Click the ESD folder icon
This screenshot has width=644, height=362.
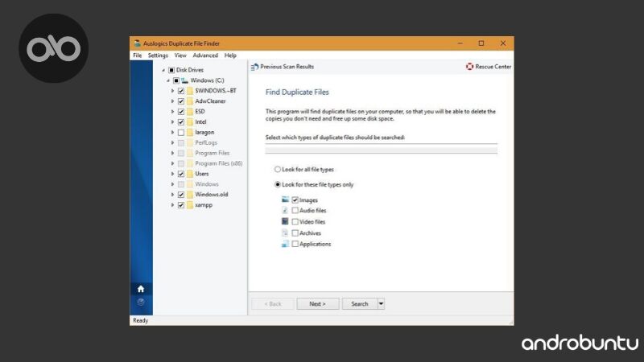(190, 111)
